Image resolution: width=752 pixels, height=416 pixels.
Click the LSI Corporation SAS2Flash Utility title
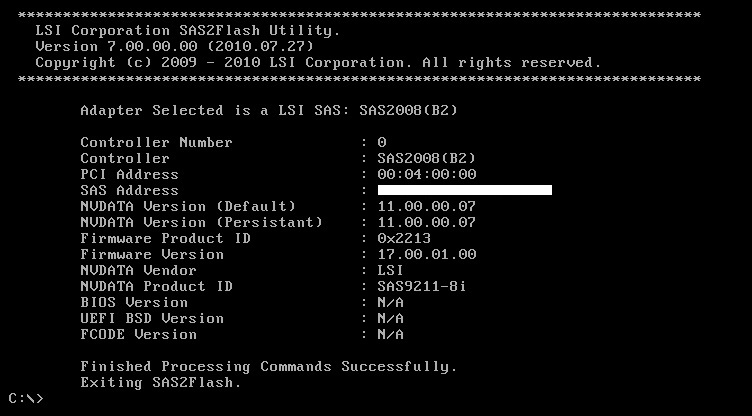(x=188, y=31)
